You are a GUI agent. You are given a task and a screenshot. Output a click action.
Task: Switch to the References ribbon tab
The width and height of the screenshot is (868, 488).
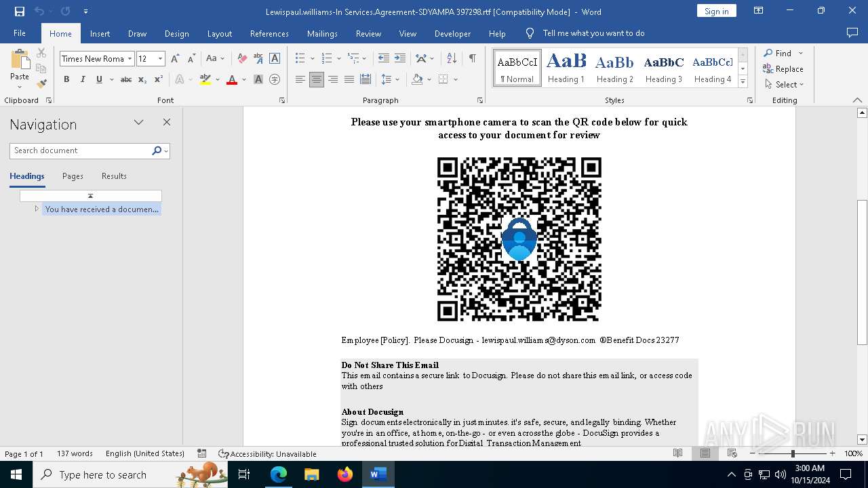click(269, 33)
